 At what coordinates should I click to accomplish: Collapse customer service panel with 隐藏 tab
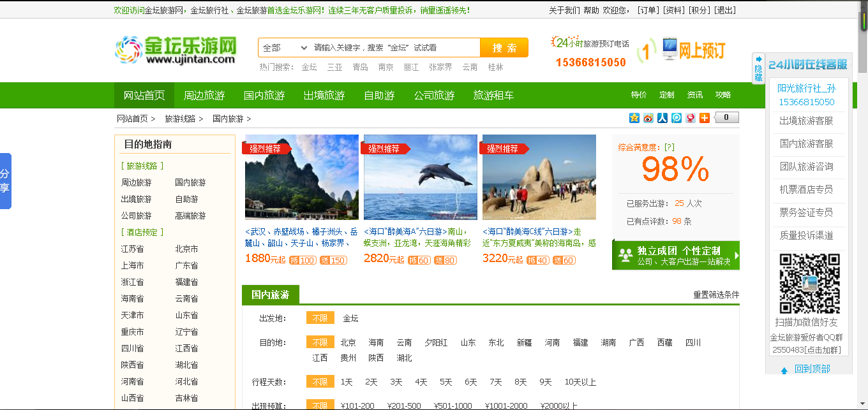(x=758, y=69)
